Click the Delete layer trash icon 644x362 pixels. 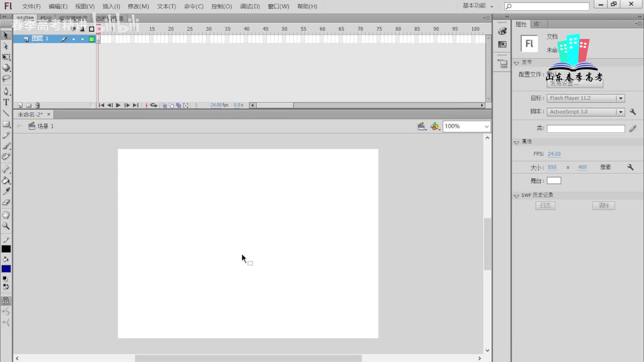37,106
